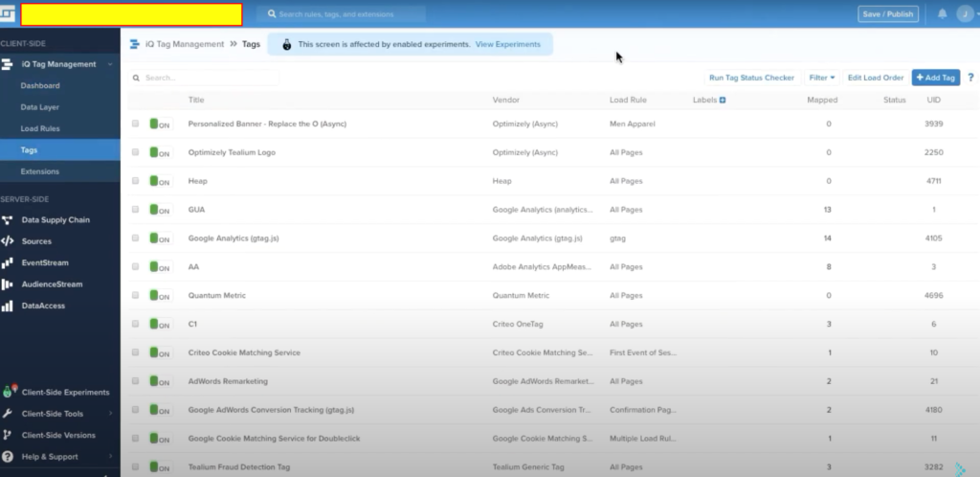Click the EventStream icon

point(7,262)
